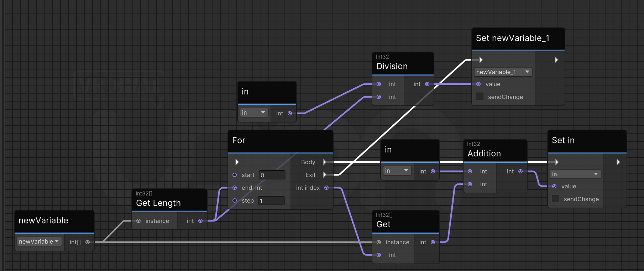The image size is (644, 271).
Task: Open the newVariable dropdown selector
Action: tap(39, 241)
